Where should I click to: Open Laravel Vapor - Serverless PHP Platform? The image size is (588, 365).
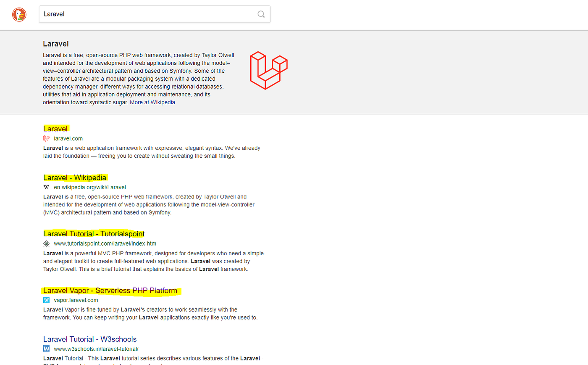[x=110, y=291]
